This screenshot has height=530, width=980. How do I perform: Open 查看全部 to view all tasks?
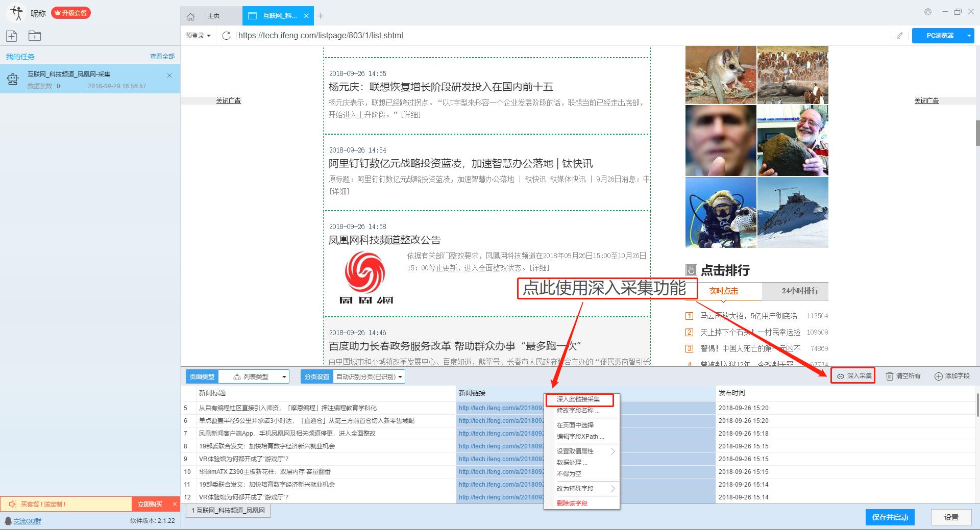point(162,56)
